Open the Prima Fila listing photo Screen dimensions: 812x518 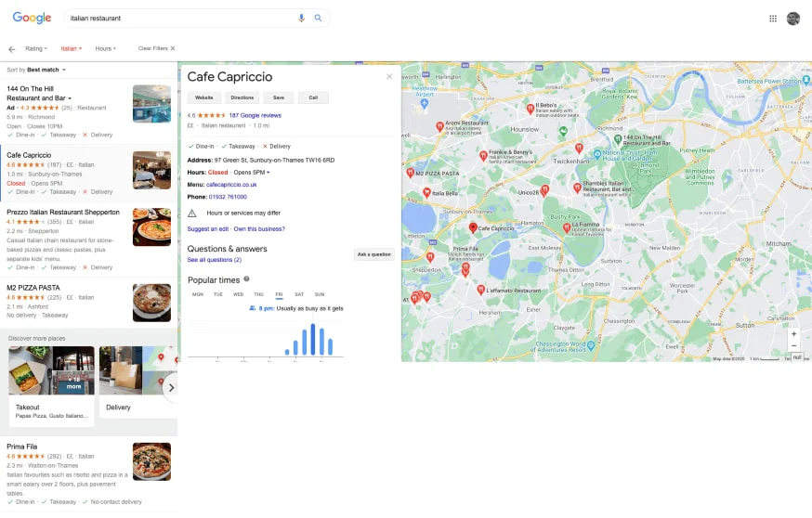(x=151, y=461)
